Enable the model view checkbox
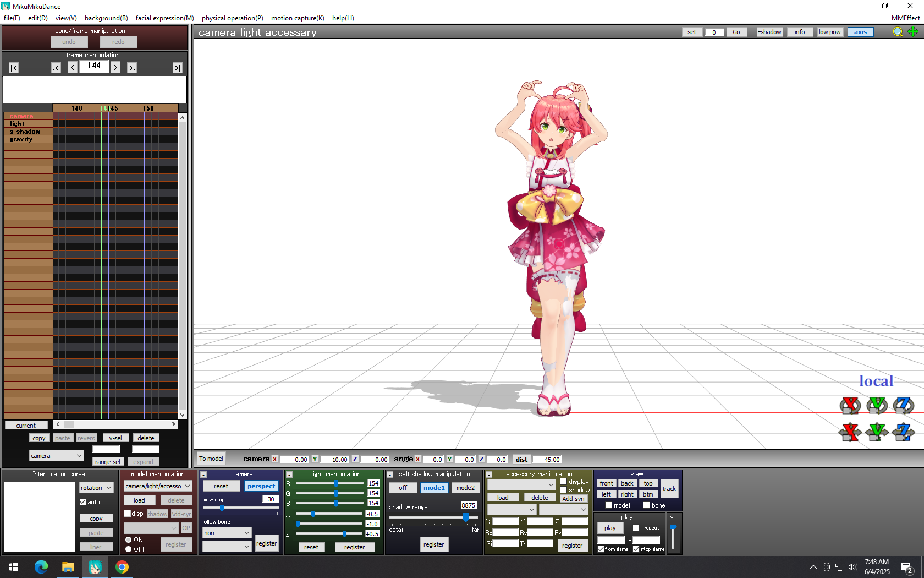The width and height of the screenshot is (924, 578). (x=609, y=505)
